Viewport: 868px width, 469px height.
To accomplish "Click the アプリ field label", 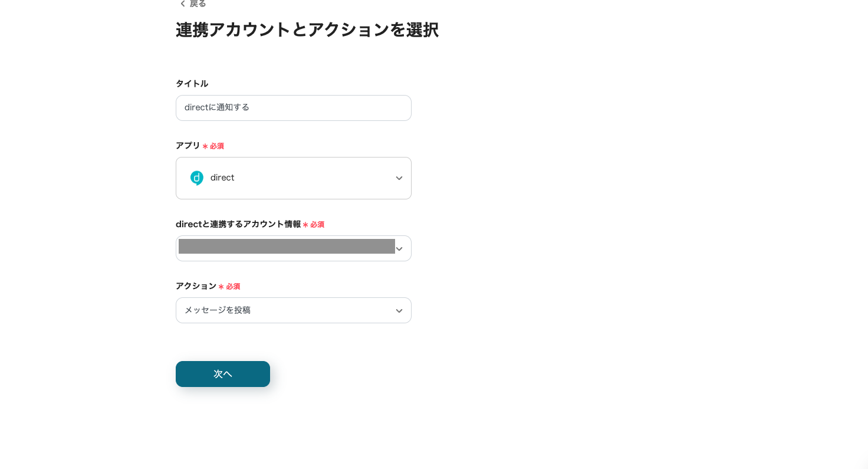I will coord(188,146).
